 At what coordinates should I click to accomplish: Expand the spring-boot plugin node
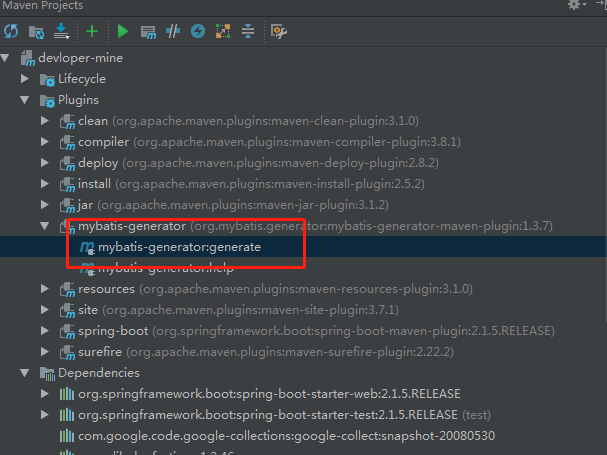click(45, 331)
